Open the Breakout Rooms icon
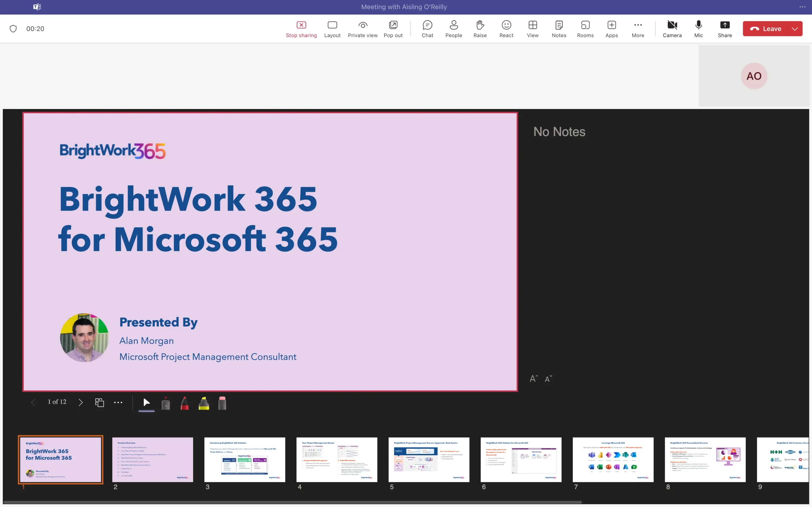The height and width of the screenshot is (507, 812). pos(585,29)
